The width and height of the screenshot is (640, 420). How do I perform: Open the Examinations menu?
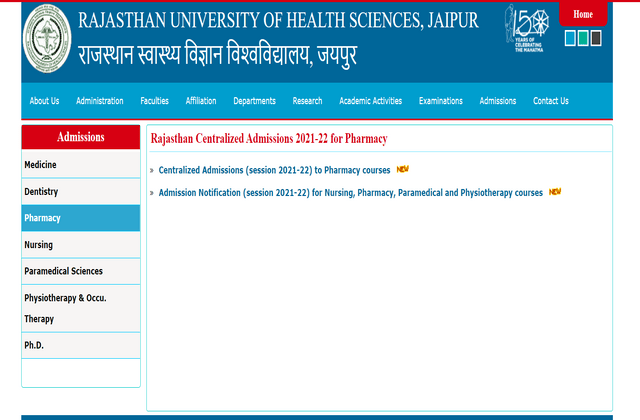click(x=441, y=101)
